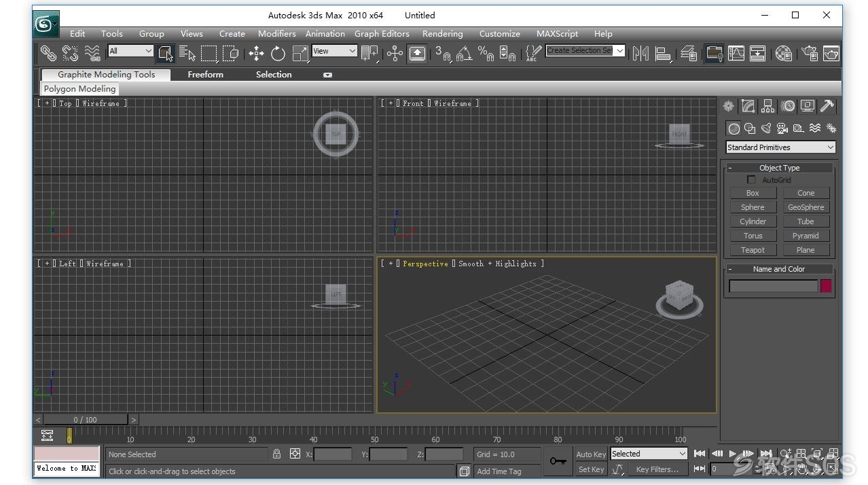Click the object color swatch
The width and height of the screenshot is (868, 485).
(x=826, y=286)
